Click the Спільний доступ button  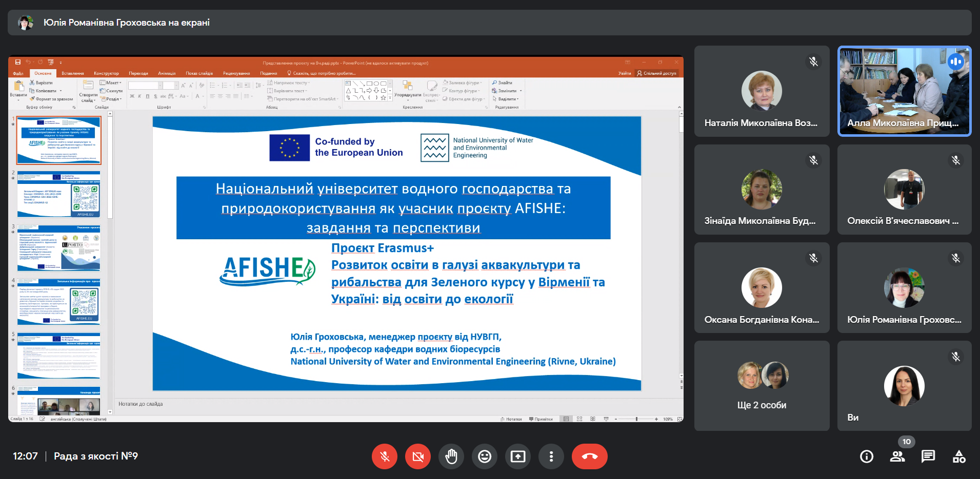pyautogui.click(x=657, y=73)
